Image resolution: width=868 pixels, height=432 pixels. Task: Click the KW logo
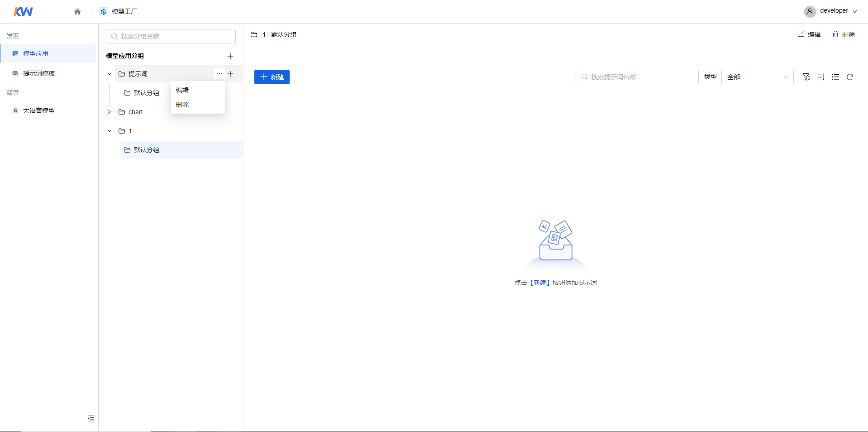click(x=23, y=12)
